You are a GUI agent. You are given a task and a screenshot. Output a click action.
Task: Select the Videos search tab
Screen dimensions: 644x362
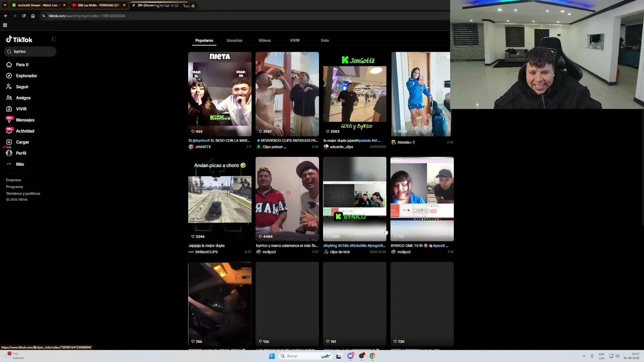click(265, 40)
